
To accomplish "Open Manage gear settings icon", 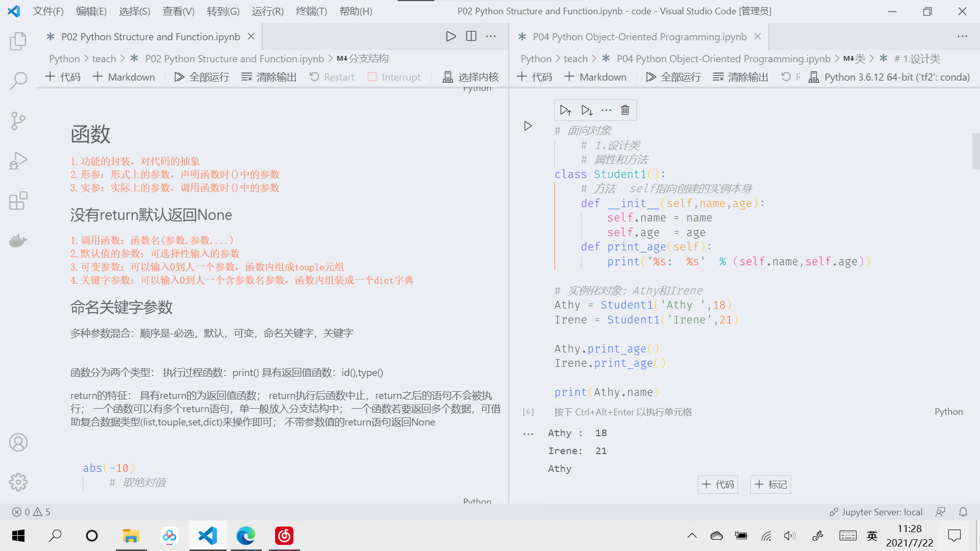I will [18, 482].
